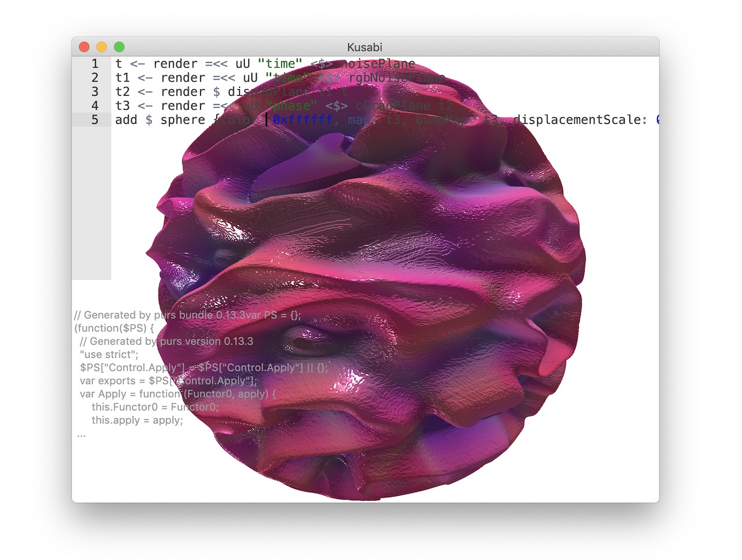The width and height of the screenshot is (742, 560).
Task: Minimize window using the yellow button
Action: (x=102, y=47)
